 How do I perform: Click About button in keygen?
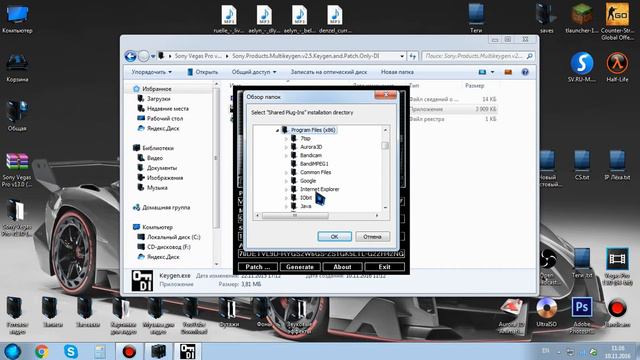coord(342,267)
